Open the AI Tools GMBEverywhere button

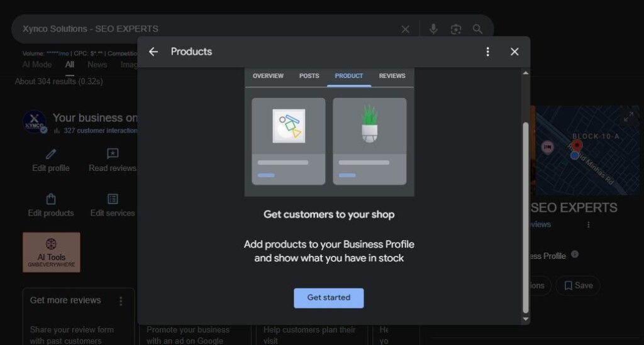pyautogui.click(x=52, y=252)
